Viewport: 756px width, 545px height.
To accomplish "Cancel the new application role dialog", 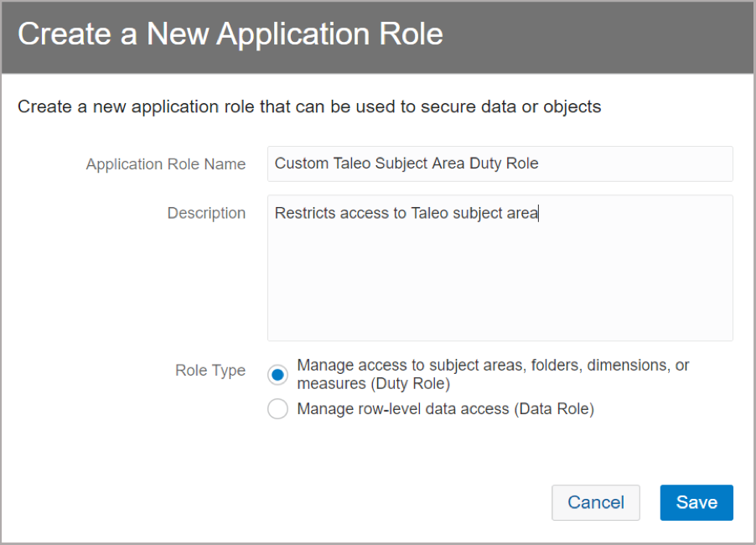I will (595, 502).
